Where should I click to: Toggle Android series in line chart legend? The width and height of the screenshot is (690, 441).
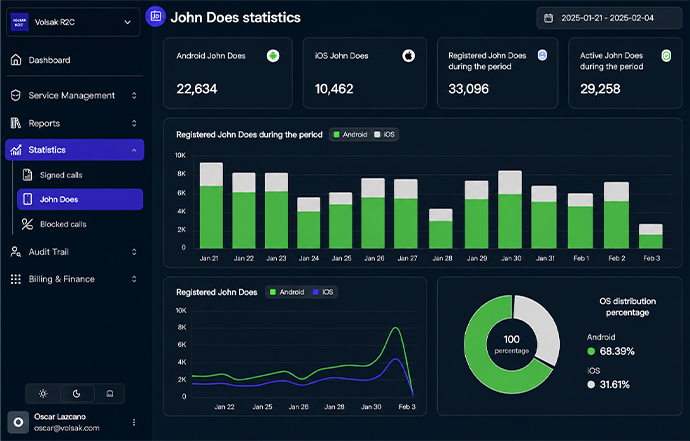point(287,292)
